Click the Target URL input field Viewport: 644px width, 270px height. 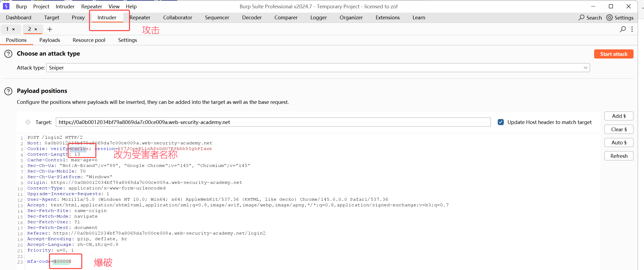(273, 122)
